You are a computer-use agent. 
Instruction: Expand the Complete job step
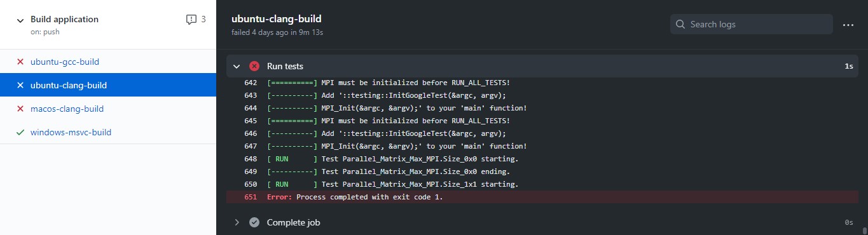coord(237,222)
